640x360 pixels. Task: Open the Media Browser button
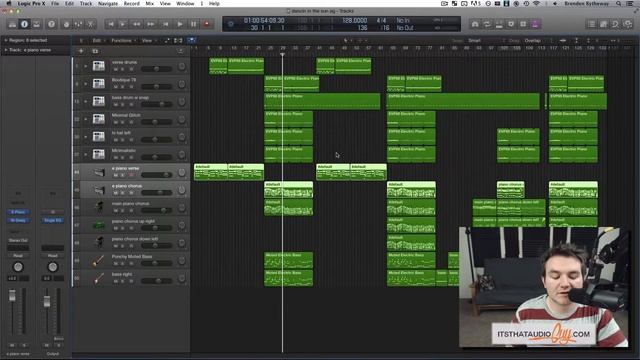[x=628, y=24]
